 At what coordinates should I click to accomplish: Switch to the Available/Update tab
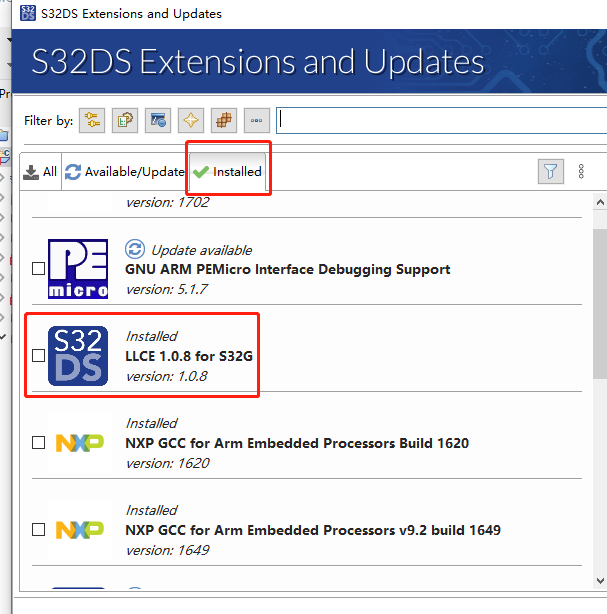point(125,172)
